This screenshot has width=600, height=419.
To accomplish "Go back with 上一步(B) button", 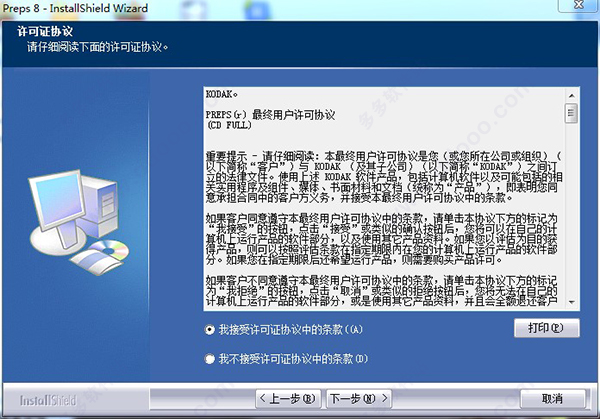I will pyautogui.click(x=288, y=399).
